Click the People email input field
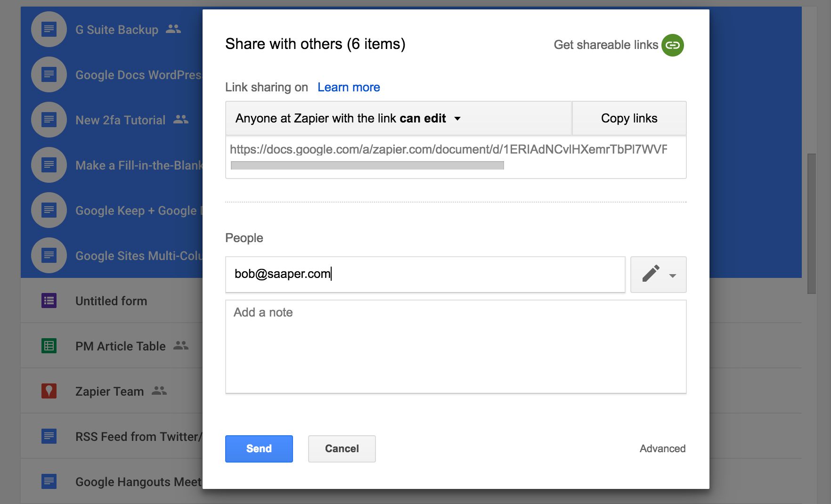831x504 pixels. (425, 274)
